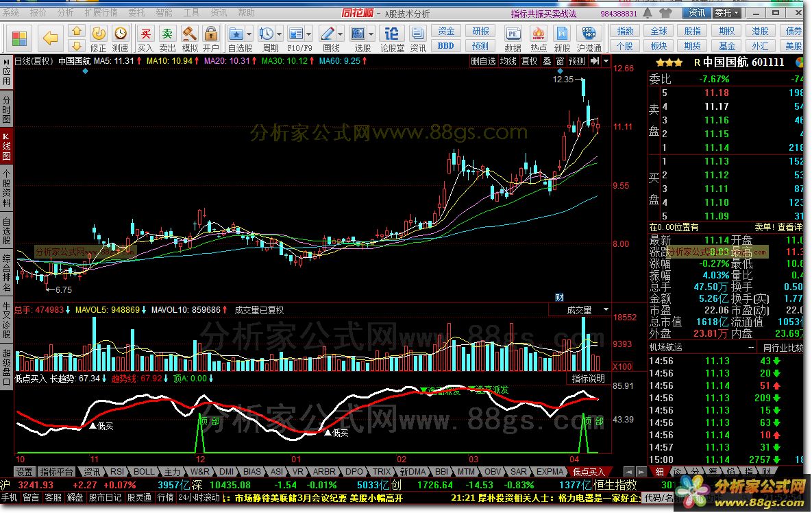The image size is (812, 513).
Task: Expand the 自选股 dropdown arrow
Action: (x=249, y=35)
